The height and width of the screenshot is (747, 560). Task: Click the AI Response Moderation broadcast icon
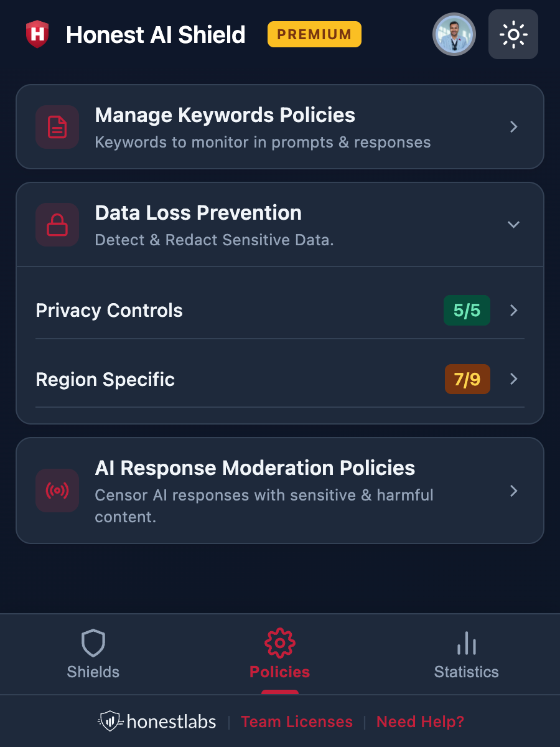pos(57,491)
